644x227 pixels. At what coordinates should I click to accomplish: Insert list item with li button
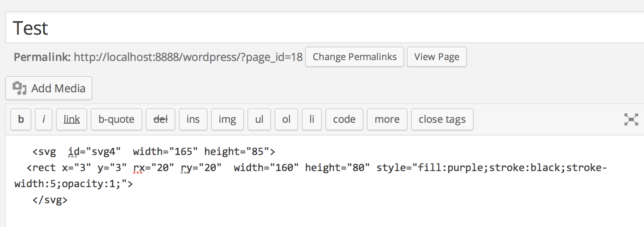pos(312,119)
